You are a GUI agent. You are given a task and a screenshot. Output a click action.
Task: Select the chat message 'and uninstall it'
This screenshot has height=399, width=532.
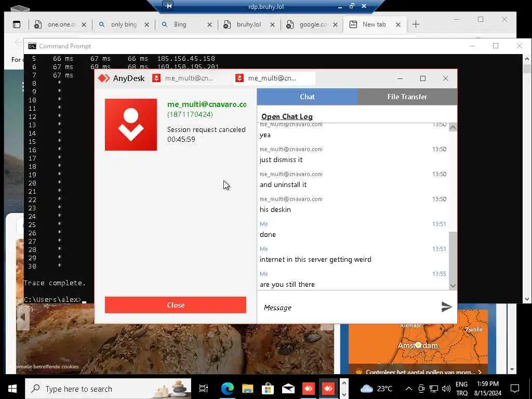coord(283,184)
